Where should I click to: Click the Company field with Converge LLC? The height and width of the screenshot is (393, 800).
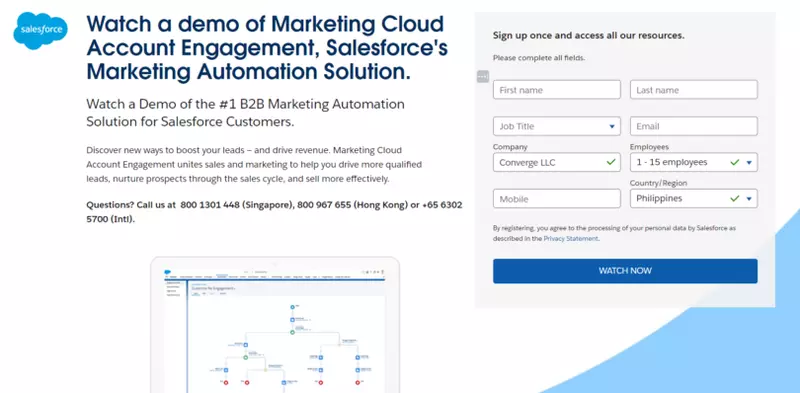pyautogui.click(x=557, y=162)
